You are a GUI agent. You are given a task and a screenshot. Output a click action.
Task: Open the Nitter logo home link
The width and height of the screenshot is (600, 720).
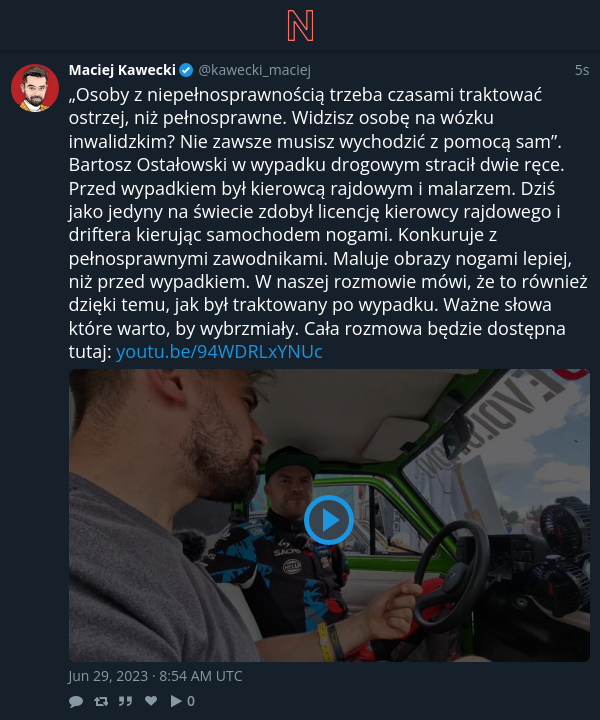[300, 26]
